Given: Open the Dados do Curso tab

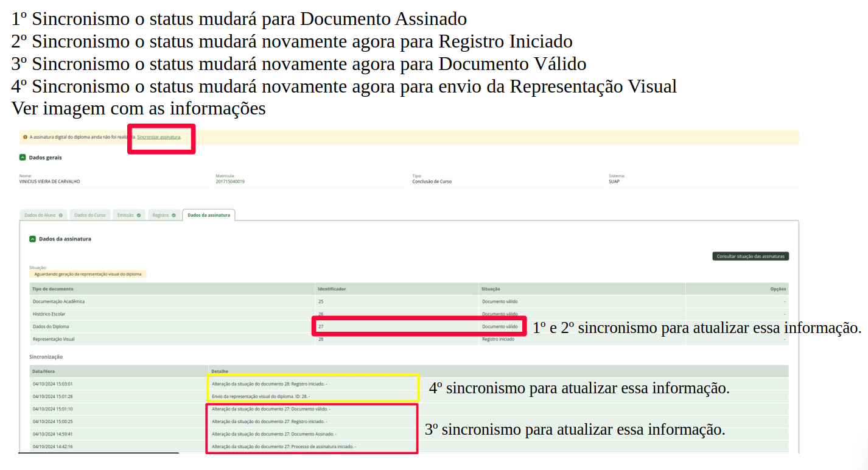Looking at the screenshot, I should pos(90,215).
